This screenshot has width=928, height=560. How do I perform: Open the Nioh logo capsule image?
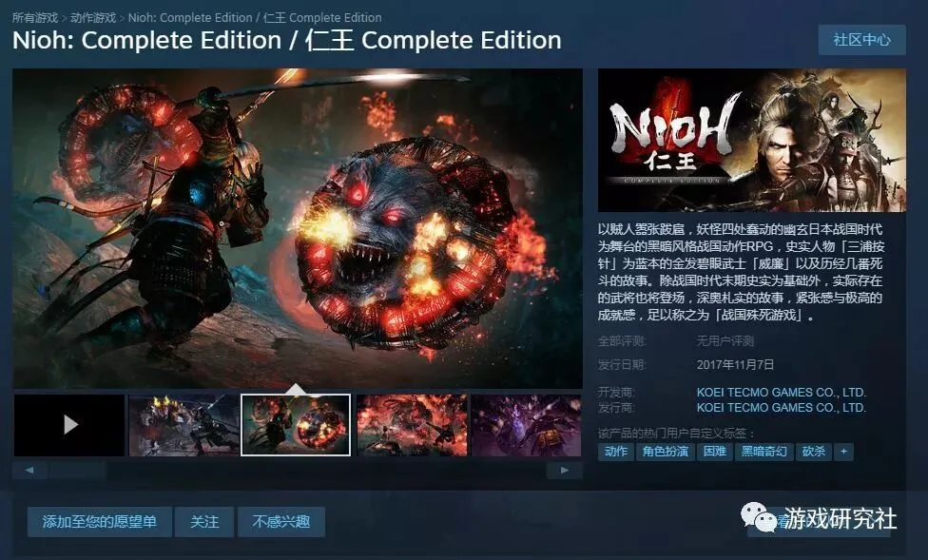click(x=752, y=141)
